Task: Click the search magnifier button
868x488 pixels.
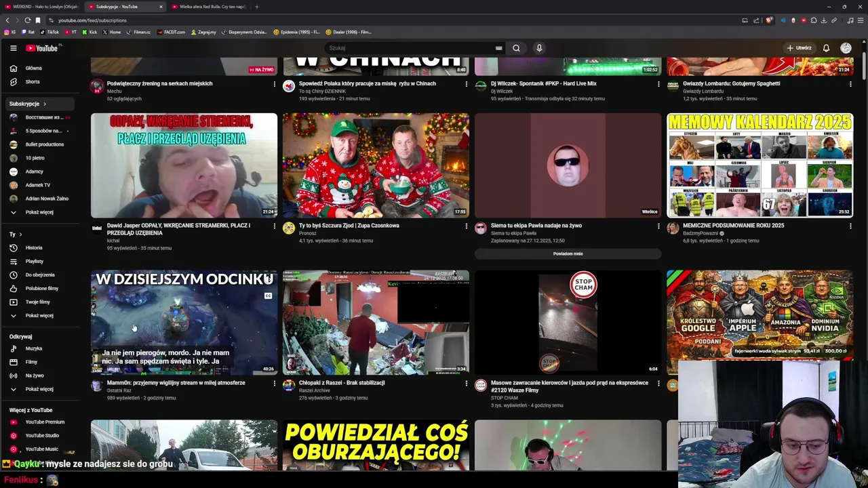Action: (x=516, y=48)
